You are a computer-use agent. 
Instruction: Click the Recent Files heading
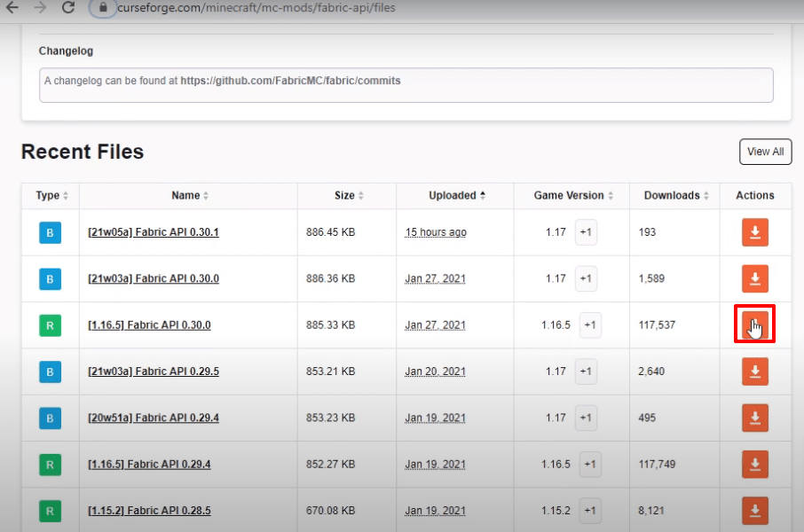coord(83,152)
